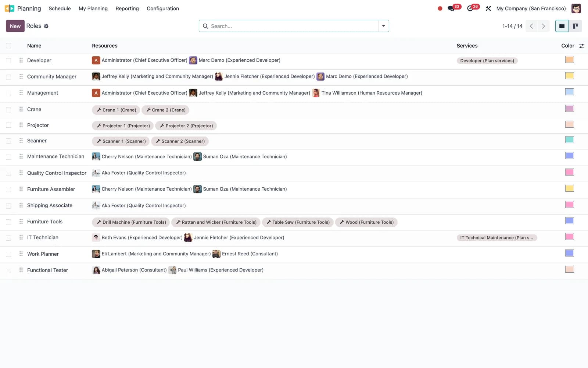Open the Configuration menu

pos(163,8)
